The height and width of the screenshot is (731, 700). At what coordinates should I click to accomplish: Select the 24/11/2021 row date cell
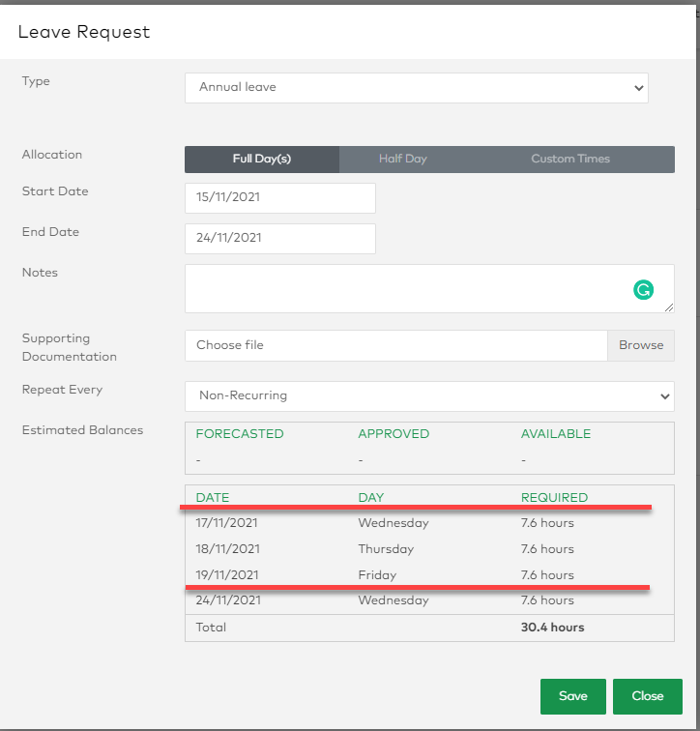point(228,600)
